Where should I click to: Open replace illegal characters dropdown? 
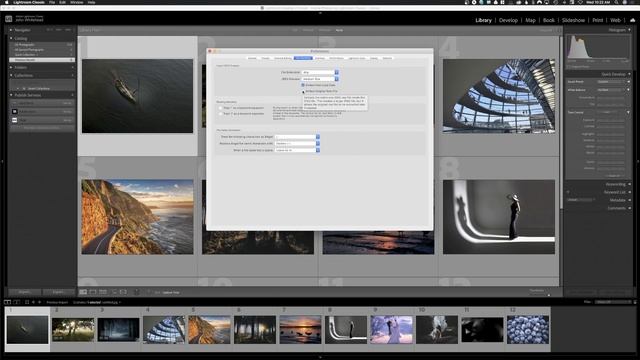pyautogui.click(x=297, y=144)
